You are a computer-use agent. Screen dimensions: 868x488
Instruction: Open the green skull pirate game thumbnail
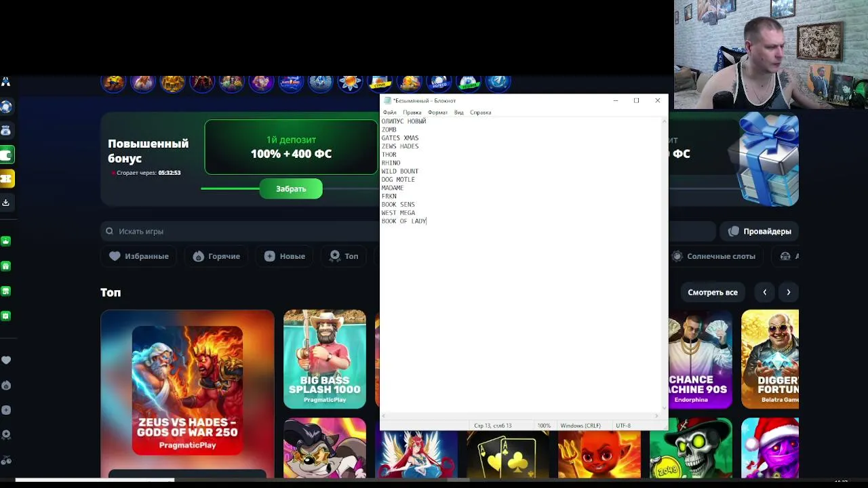[691, 449]
